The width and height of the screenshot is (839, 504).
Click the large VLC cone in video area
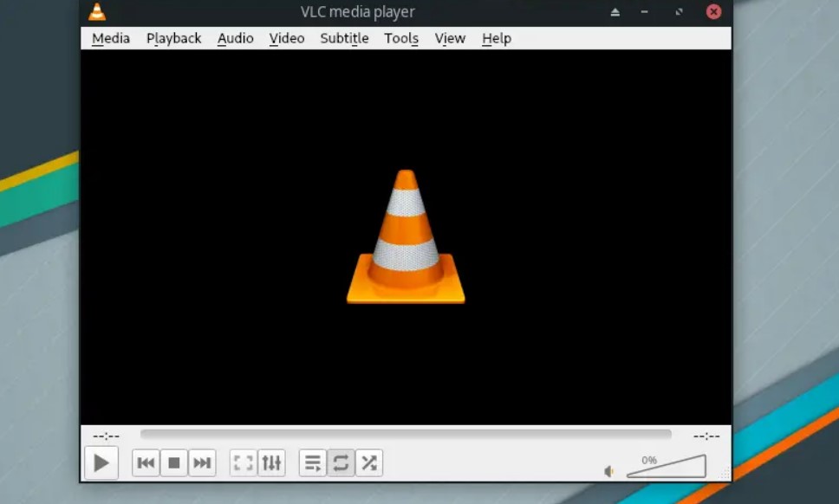406,236
